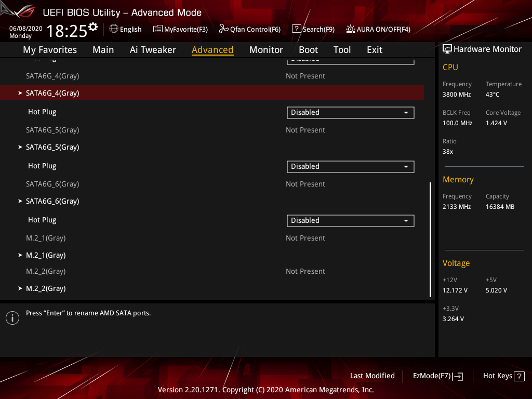Open the Exit tab
The width and height of the screenshot is (532, 399).
click(x=375, y=50)
